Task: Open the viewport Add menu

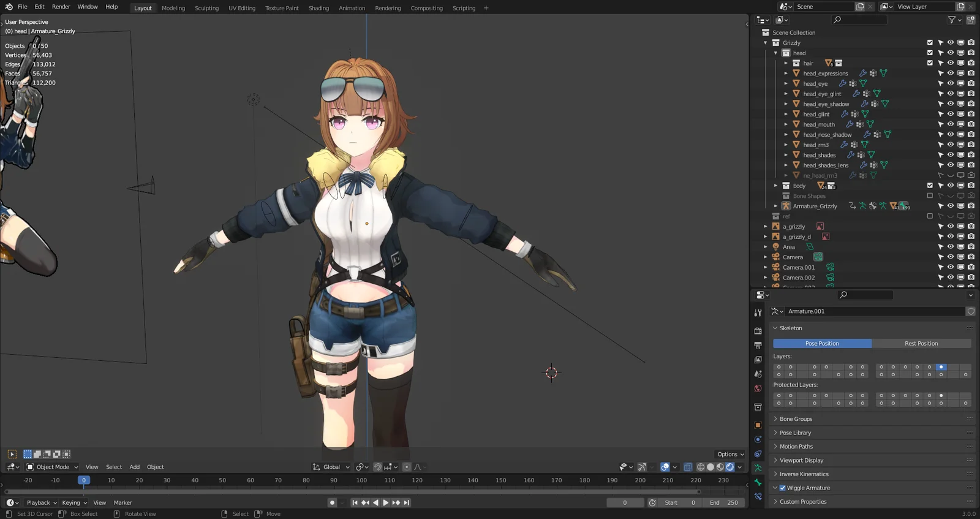Action: point(134,467)
